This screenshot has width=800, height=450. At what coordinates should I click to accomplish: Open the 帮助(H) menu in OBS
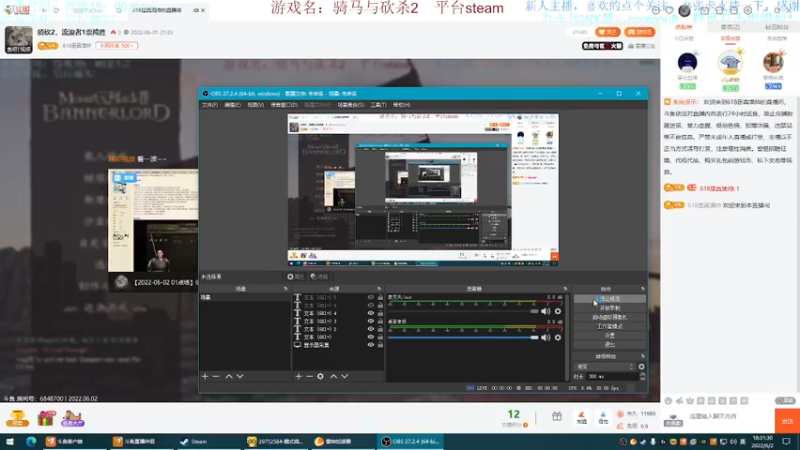coord(402,105)
